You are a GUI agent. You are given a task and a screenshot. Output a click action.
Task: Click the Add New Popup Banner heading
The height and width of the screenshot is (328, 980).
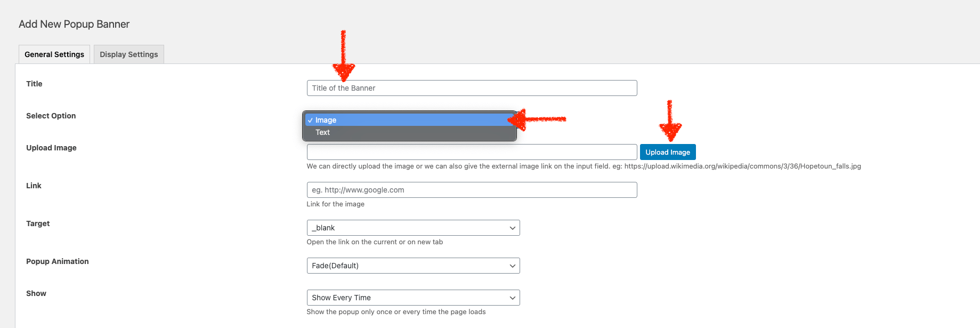[x=74, y=24]
